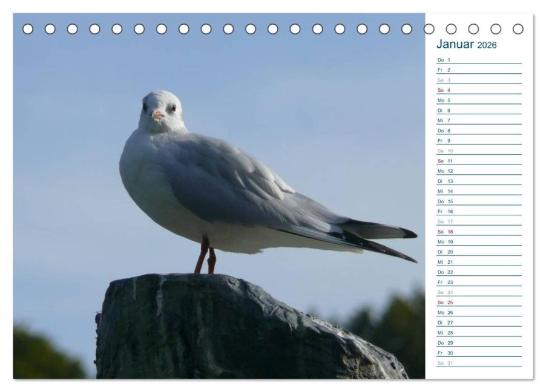Choose the "Mi 7" date line

tap(478, 120)
